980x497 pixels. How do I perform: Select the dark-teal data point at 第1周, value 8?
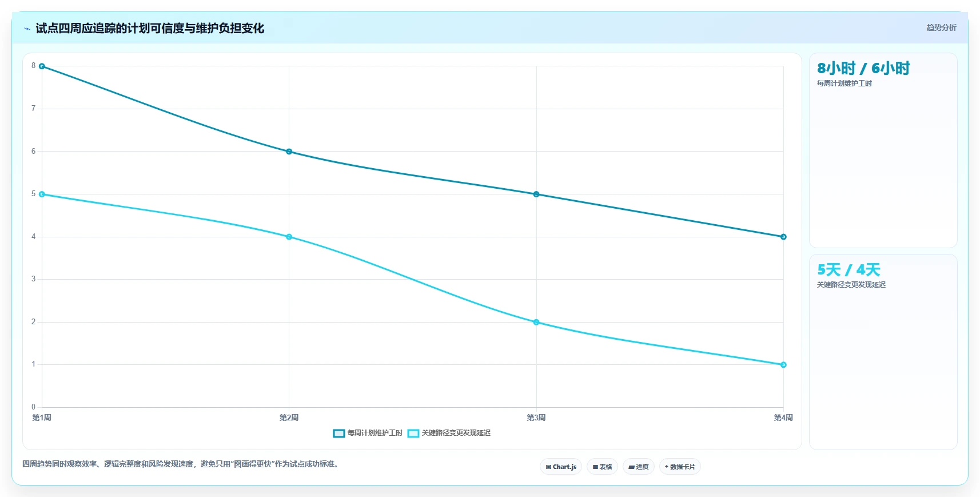42,66
